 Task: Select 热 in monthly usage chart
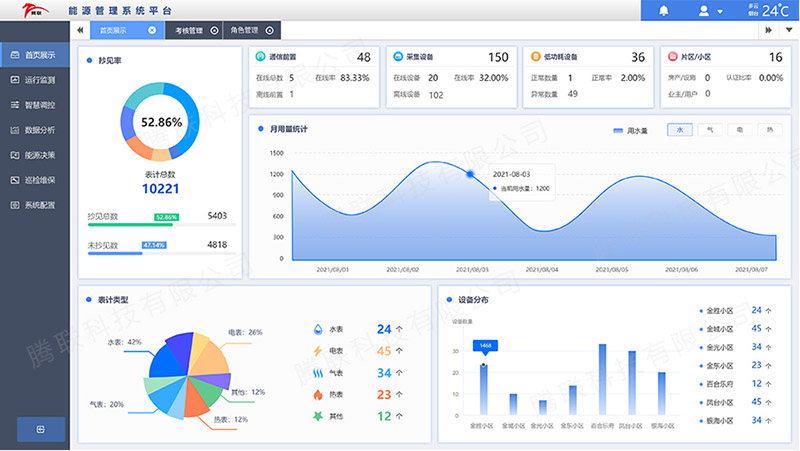point(770,130)
